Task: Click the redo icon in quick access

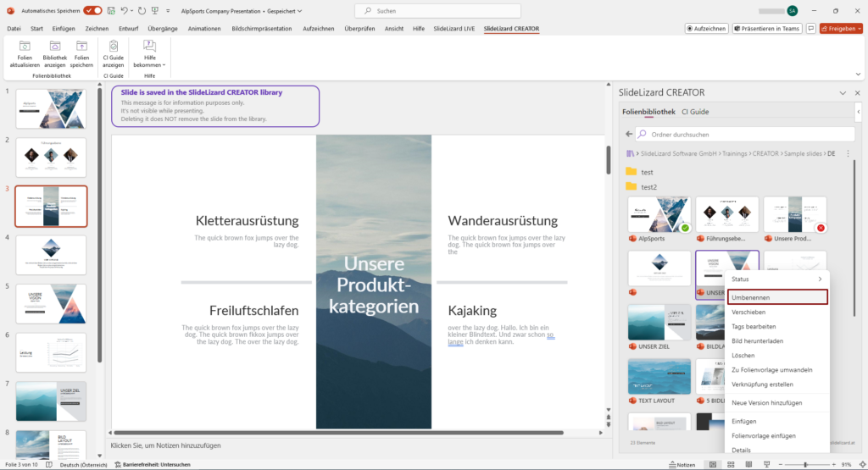Action: (x=142, y=10)
